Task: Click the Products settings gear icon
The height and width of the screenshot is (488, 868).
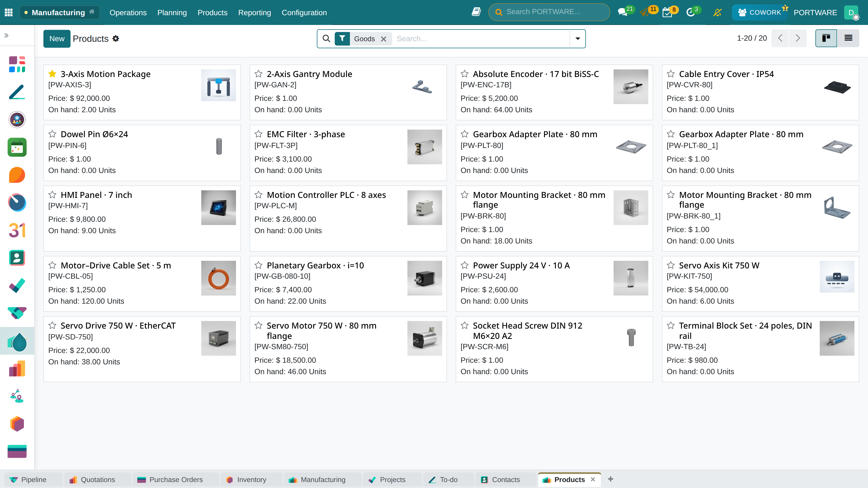Action: 116,39
